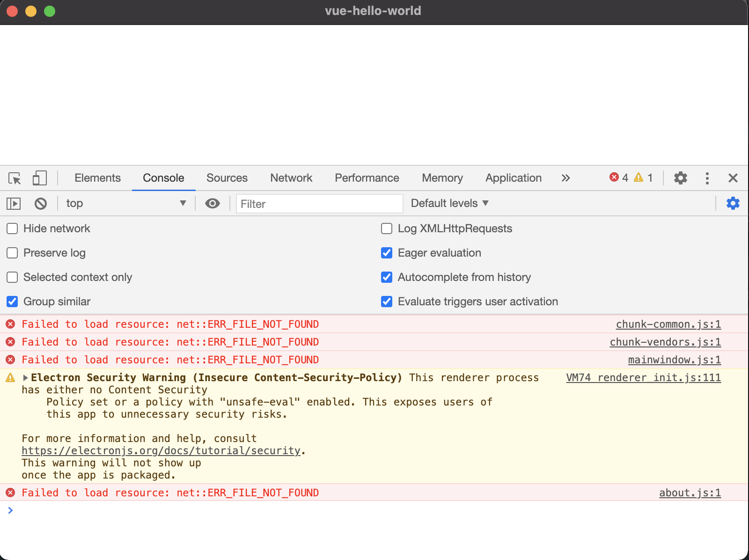The width and height of the screenshot is (749, 560).
Task: Open mainwindow.js:1 source link
Action: [x=675, y=360]
